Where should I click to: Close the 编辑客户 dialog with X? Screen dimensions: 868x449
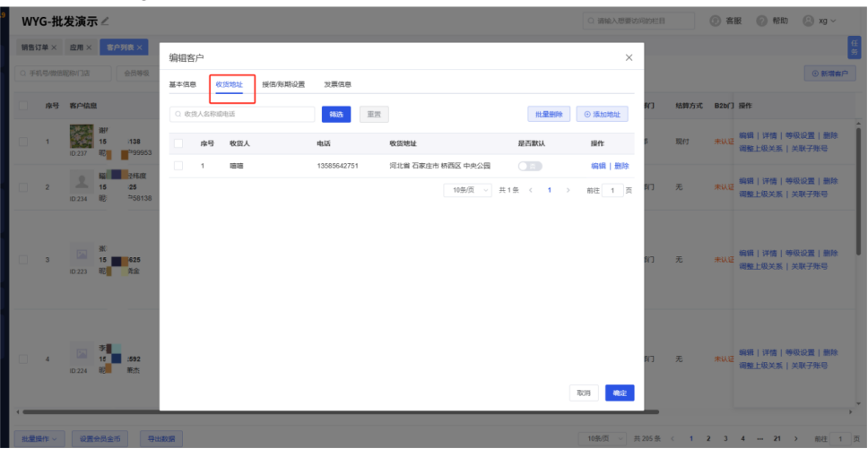(628, 58)
